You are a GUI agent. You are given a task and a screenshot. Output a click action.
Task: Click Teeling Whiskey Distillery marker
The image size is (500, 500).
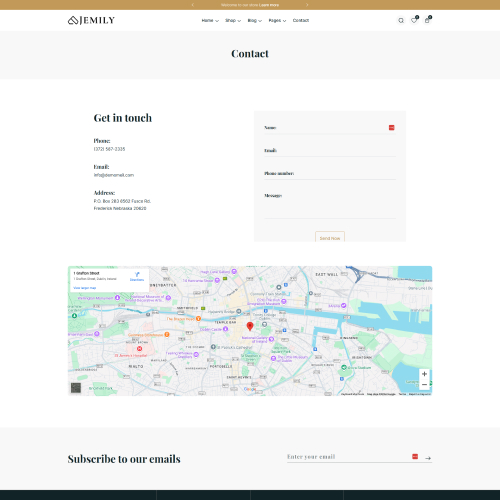[196, 355]
